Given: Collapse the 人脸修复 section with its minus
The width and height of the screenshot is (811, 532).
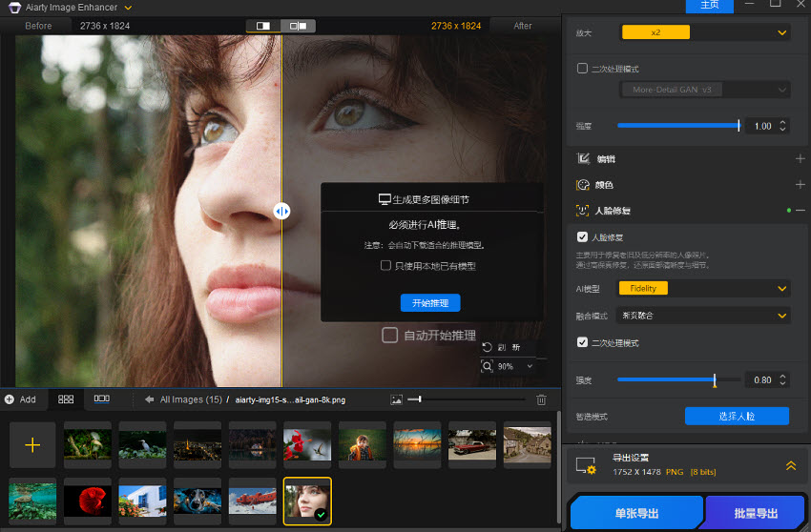Looking at the screenshot, I should [801, 211].
